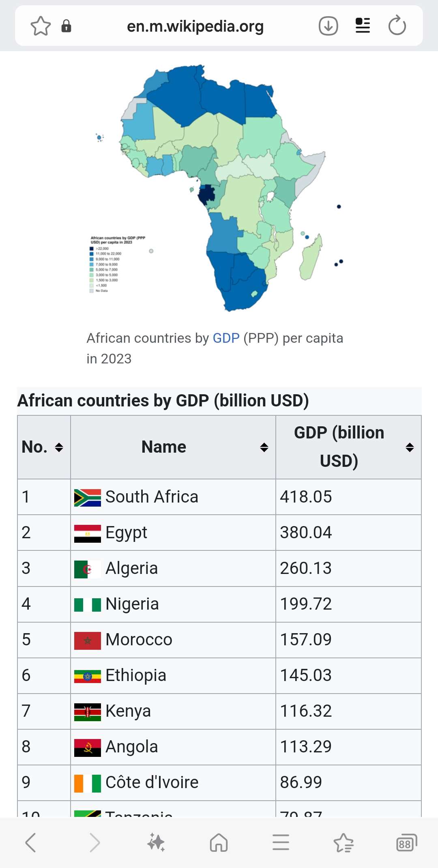Viewport: 438px width, 868px height.
Task: Sort the table by No. column
Action: tap(59, 447)
